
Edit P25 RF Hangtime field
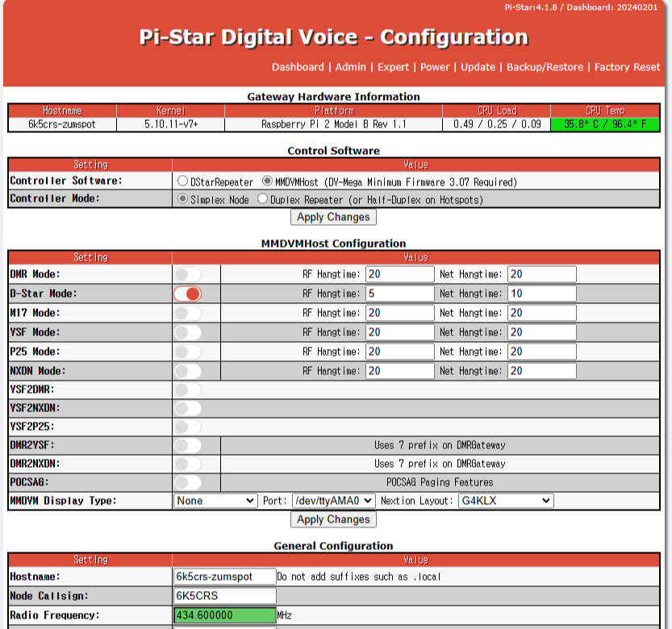[400, 352]
